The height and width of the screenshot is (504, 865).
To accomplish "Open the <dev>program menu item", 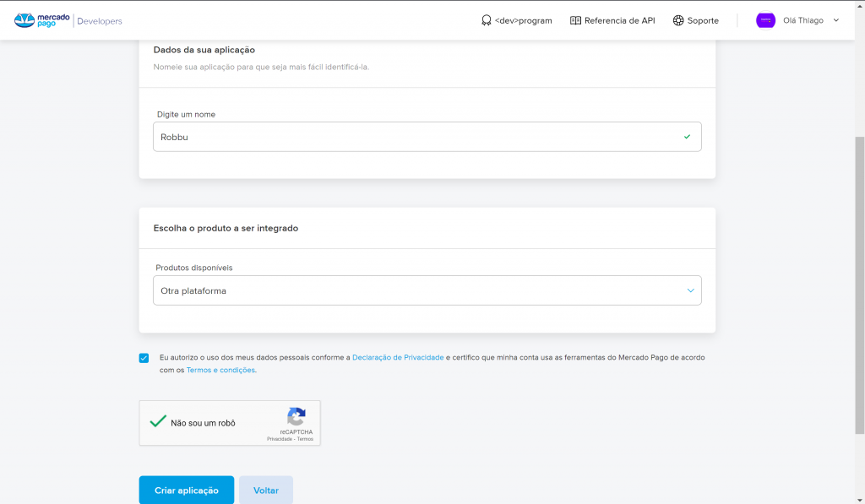I will [x=523, y=20].
